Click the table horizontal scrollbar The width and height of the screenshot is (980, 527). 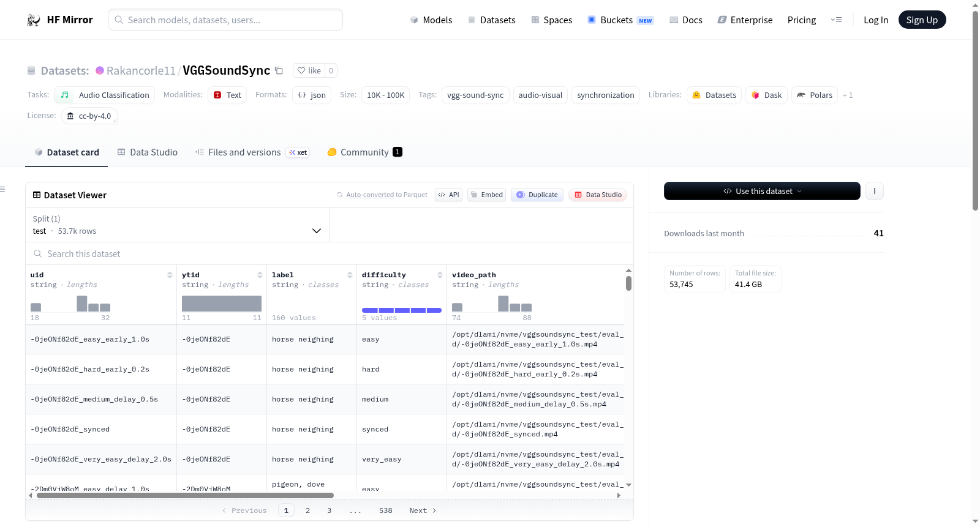[185, 495]
